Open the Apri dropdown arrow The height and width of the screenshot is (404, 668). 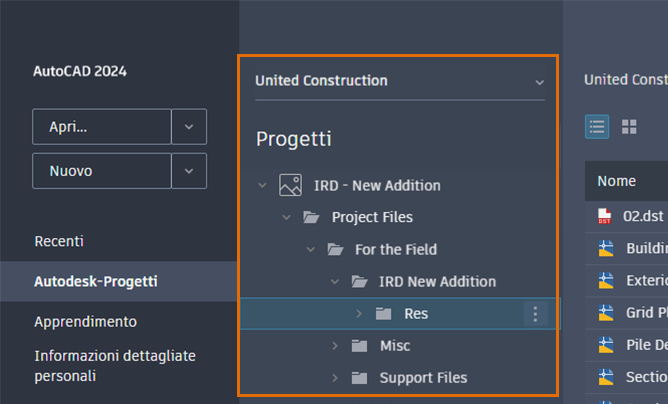coord(189,127)
